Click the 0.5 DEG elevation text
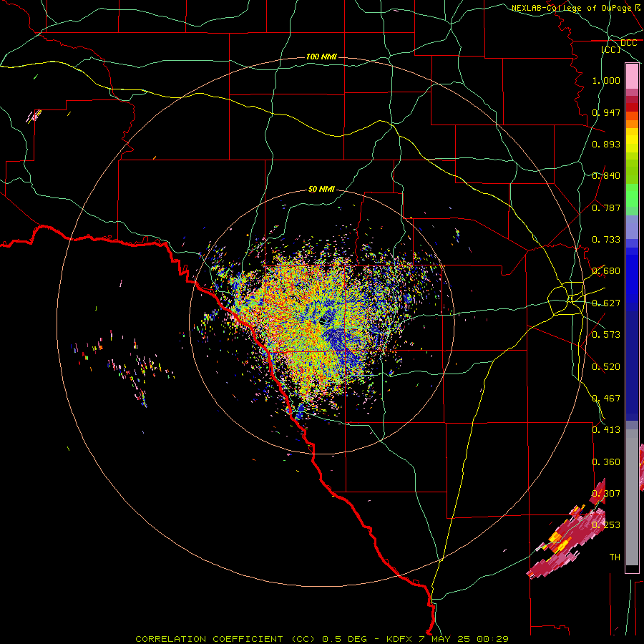 345,639
